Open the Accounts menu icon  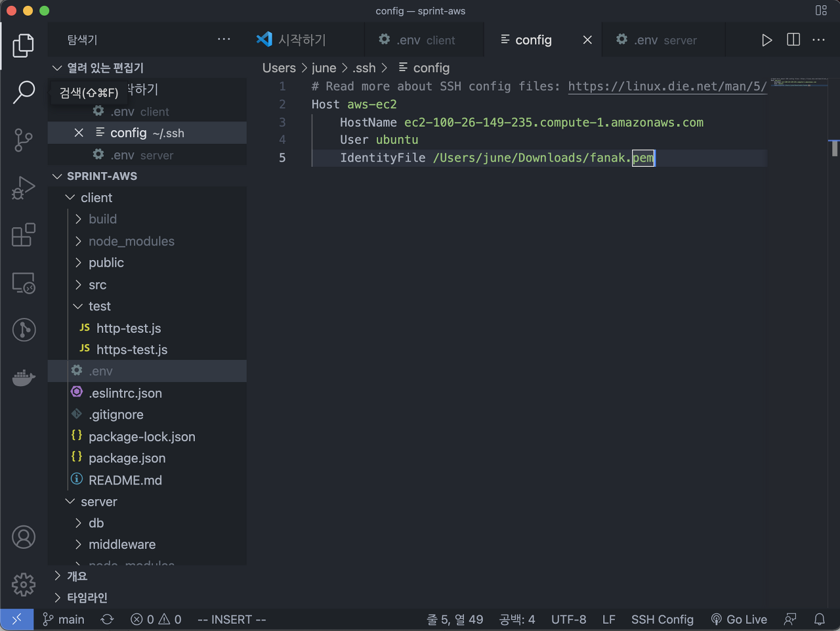click(x=24, y=537)
